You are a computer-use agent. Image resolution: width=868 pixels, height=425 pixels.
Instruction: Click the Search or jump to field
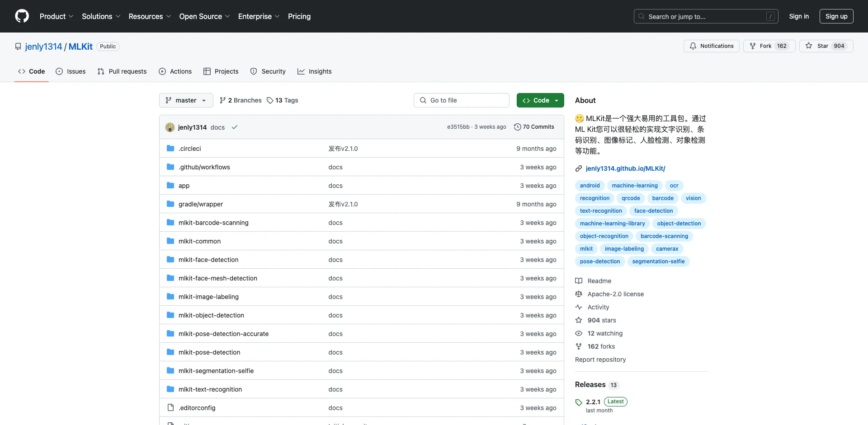click(706, 16)
